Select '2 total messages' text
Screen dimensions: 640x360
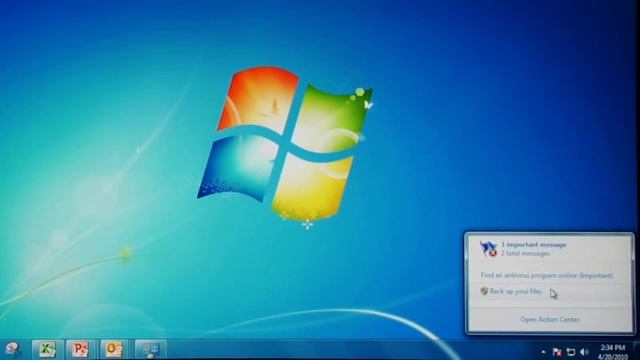(x=525, y=253)
